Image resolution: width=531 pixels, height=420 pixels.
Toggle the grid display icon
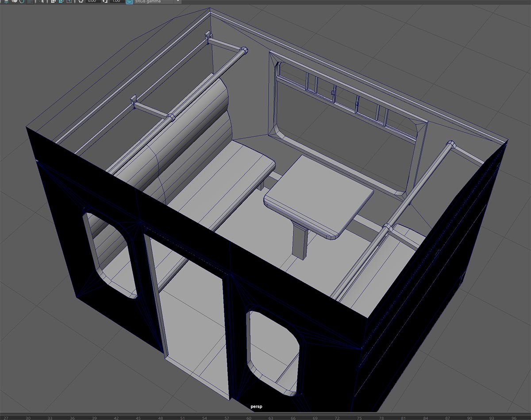(x=30, y=2)
